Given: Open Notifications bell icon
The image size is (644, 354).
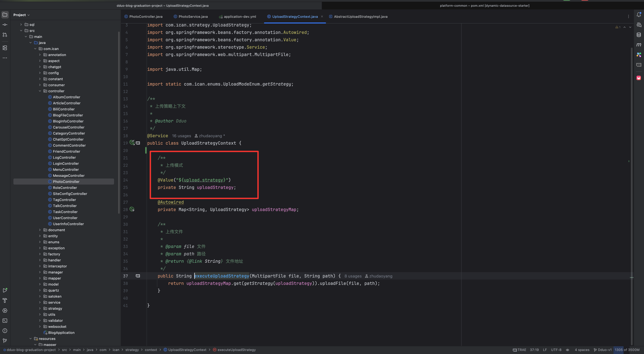Looking at the screenshot, I should click(638, 15).
